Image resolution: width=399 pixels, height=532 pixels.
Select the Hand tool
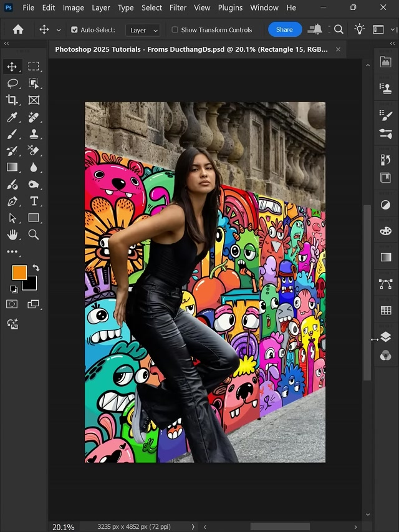(x=12, y=235)
